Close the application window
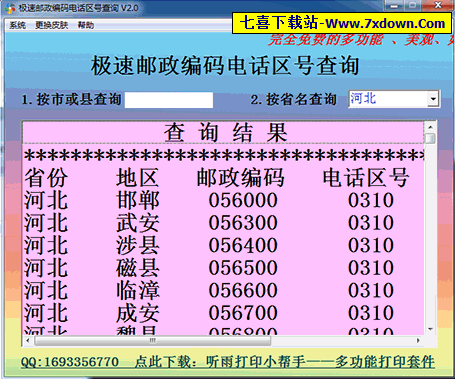 (x=438, y=5)
